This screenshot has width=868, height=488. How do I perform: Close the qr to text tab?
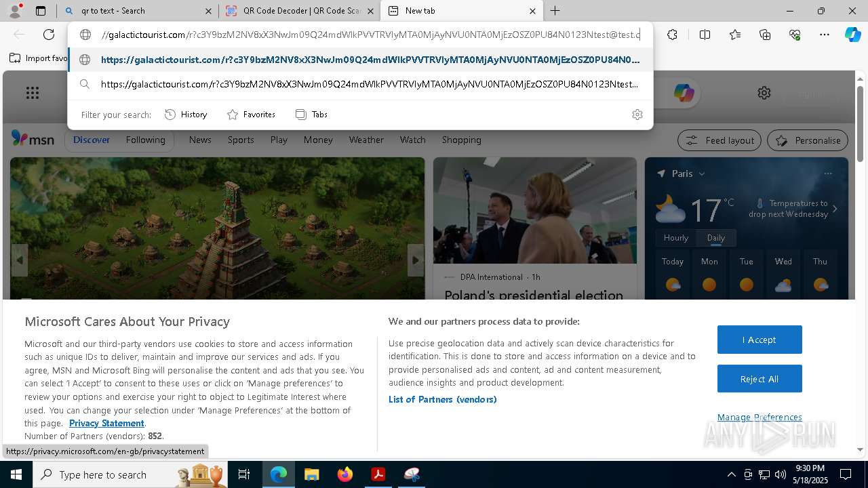point(208,11)
